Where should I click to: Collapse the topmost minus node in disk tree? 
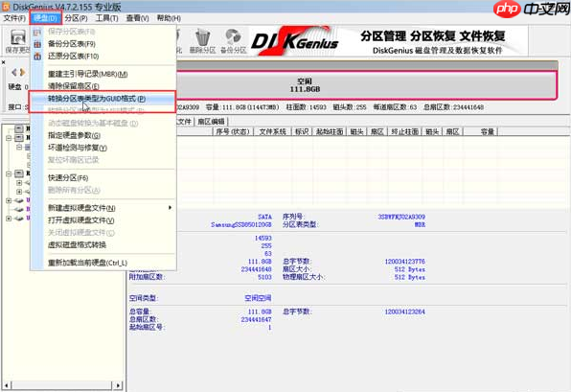coord(9,138)
